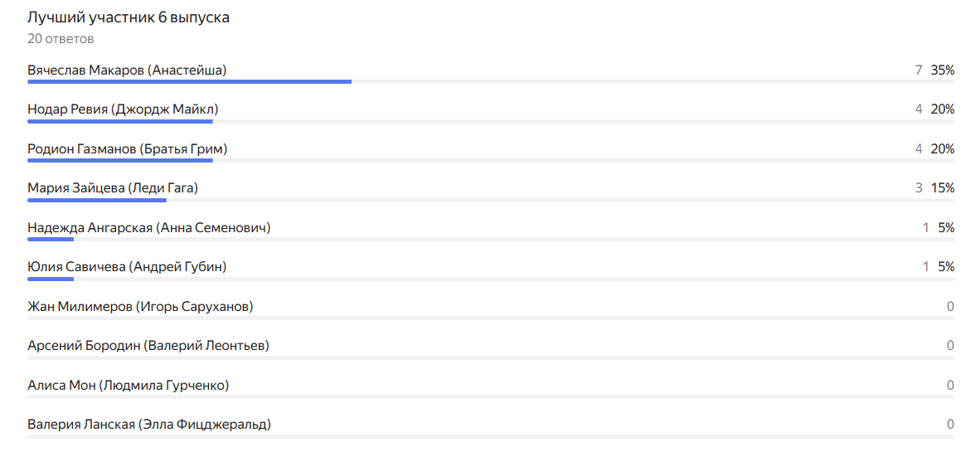
Task: Click the "20 ответов" response count
Action: pos(61,38)
